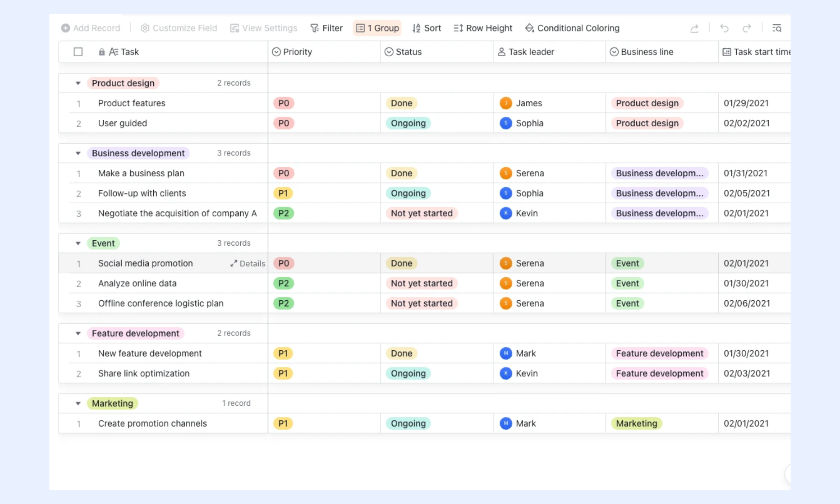Viewport: 840px width, 504px height.
Task: Collapse the Product design group
Action: (78, 83)
